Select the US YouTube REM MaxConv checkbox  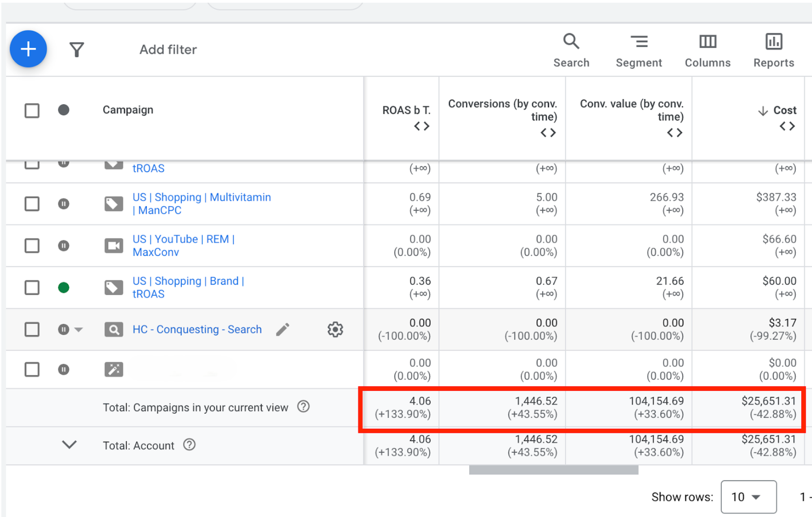(32, 246)
